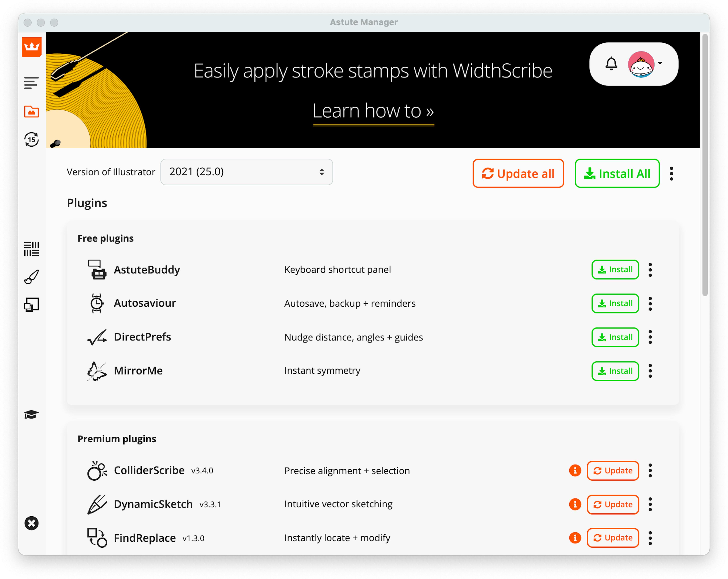Click the notification bell icon
This screenshot has width=728, height=579.
coord(611,64)
